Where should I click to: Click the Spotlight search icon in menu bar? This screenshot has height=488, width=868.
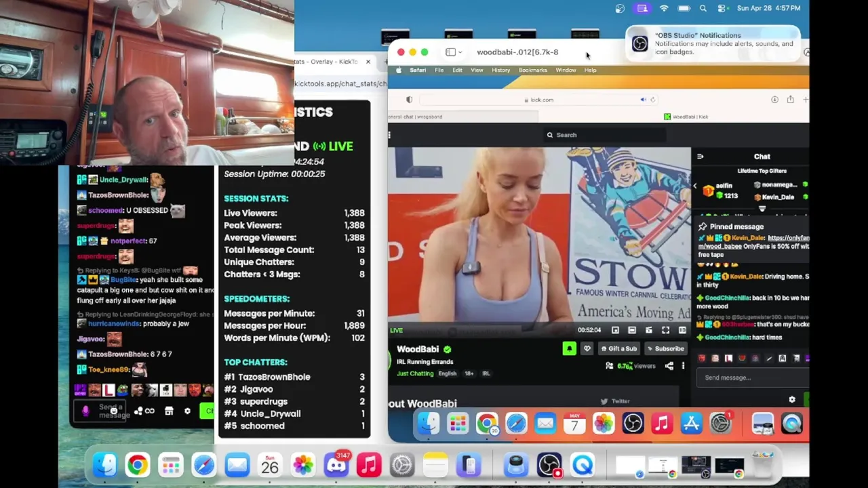click(703, 8)
